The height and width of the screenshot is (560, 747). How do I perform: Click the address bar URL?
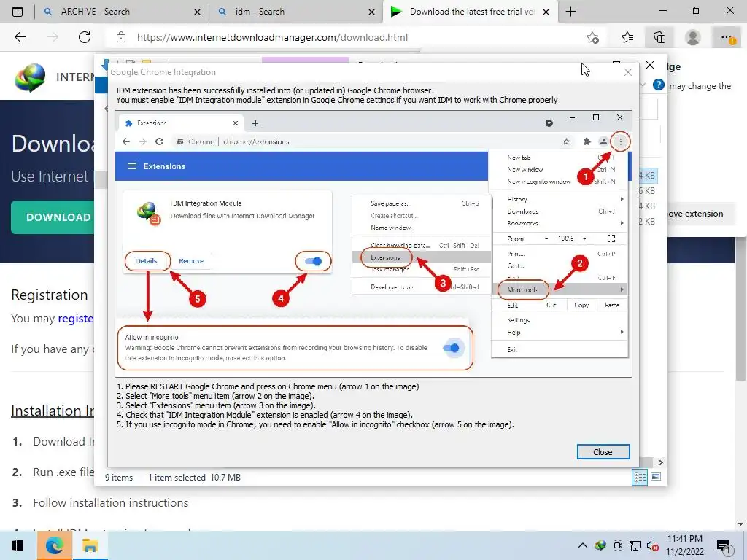click(272, 37)
